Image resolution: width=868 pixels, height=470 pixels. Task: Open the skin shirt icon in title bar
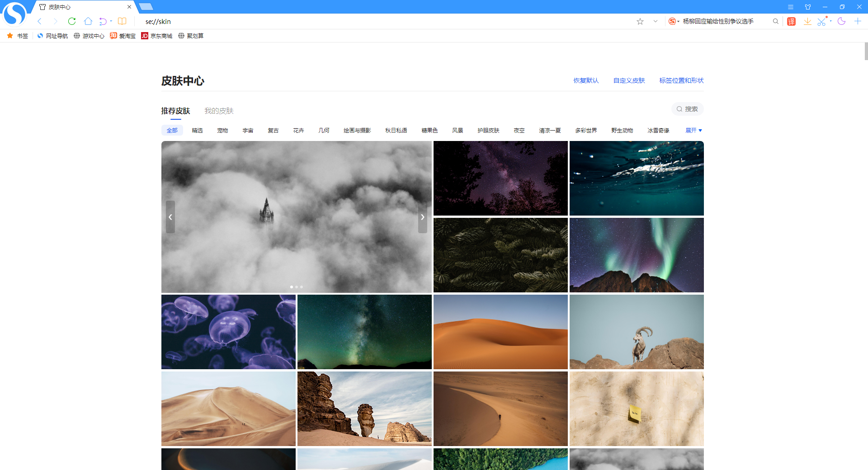(808, 7)
